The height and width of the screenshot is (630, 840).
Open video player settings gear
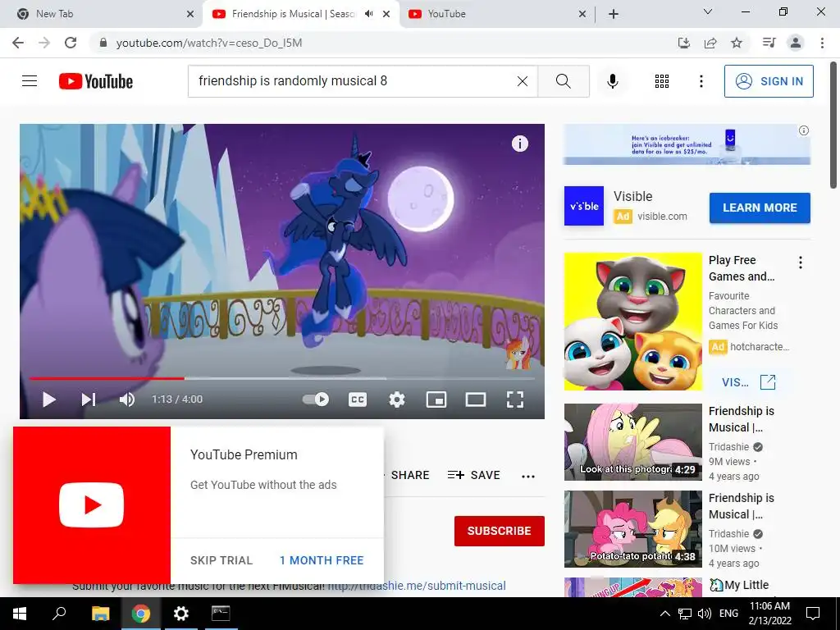pyautogui.click(x=397, y=399)
